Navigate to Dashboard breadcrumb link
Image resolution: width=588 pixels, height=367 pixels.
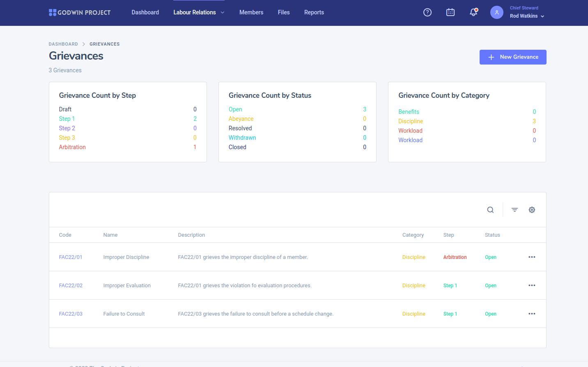63,44
